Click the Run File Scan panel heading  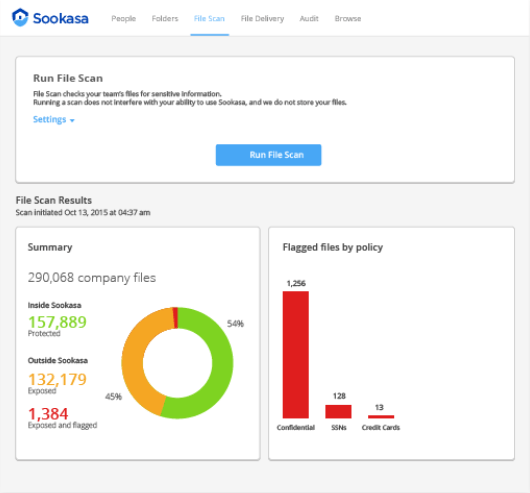point(68,78)
